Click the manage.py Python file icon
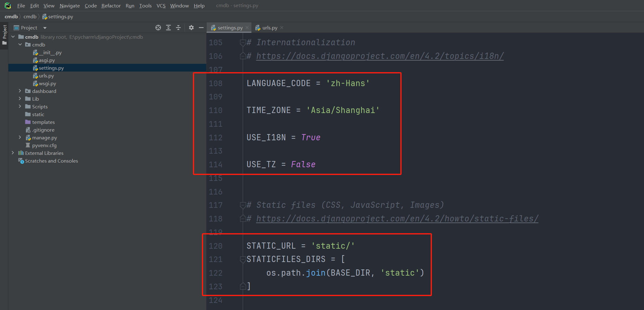644x310 pixels. click(x=28, y=138)
